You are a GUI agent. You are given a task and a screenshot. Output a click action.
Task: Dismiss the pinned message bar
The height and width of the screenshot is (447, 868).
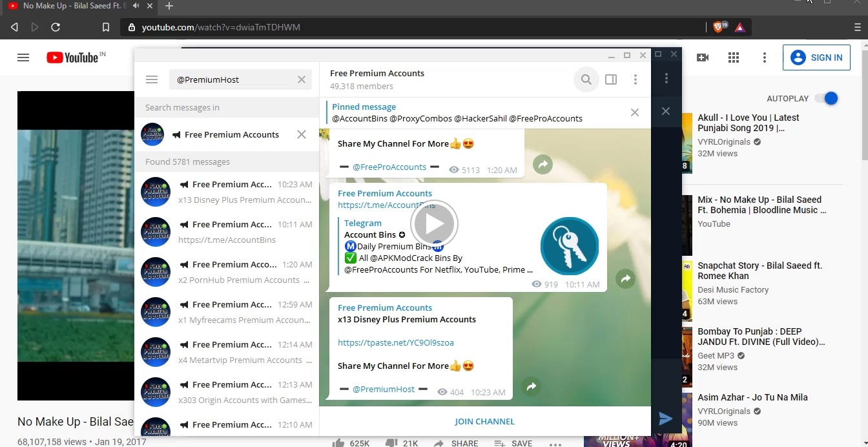(635, 112)
